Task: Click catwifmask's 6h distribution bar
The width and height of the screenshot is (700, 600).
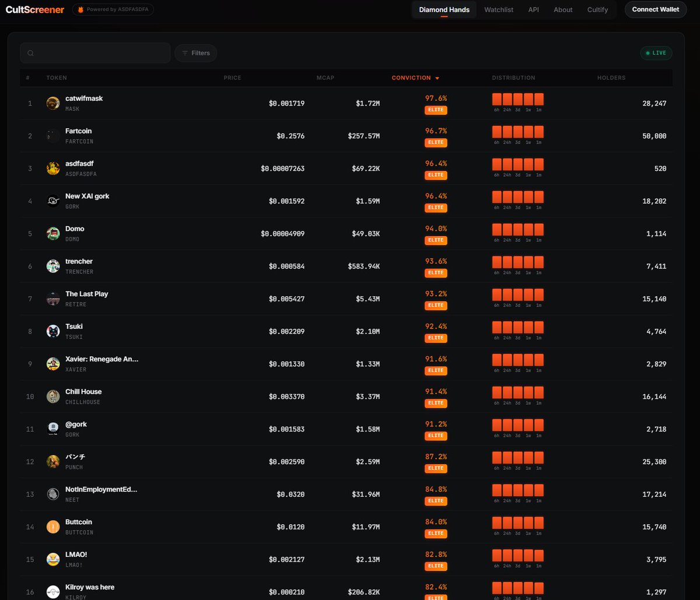Action: point(496,99)
